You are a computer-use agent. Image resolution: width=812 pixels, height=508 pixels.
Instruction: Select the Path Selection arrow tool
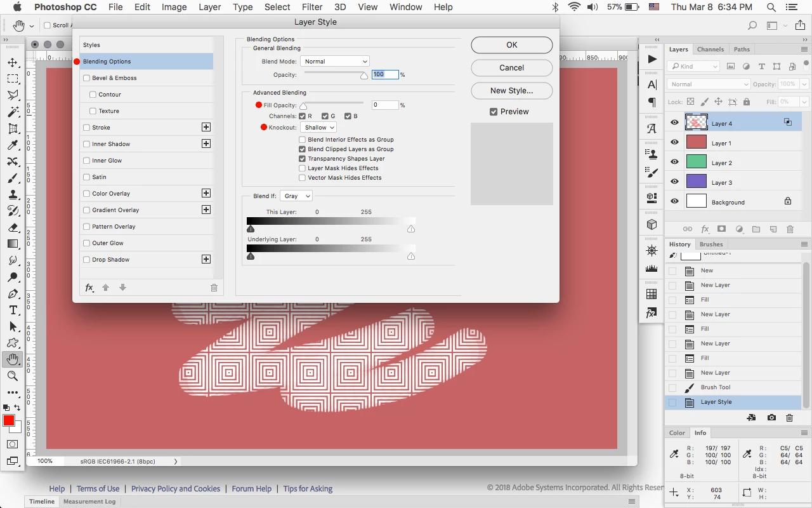point(13,326)
